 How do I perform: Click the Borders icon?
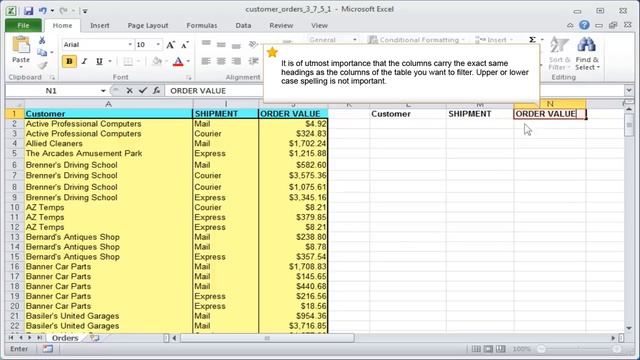tap(128, 61)
